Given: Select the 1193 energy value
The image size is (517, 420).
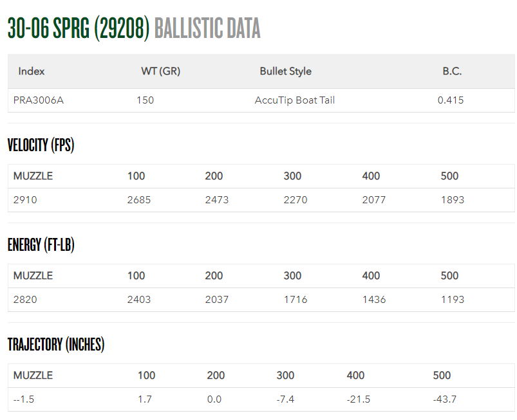Looking at the screenshot, I should point(453,300).
